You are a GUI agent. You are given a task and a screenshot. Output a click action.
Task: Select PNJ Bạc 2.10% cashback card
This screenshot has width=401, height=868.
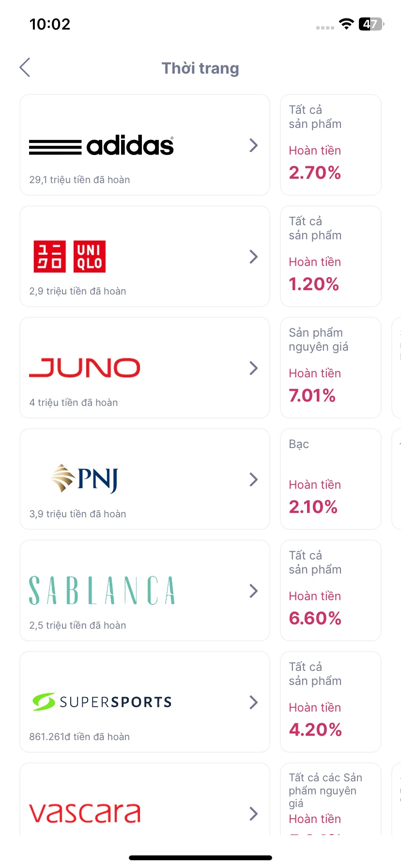click(x=331, y=479)
